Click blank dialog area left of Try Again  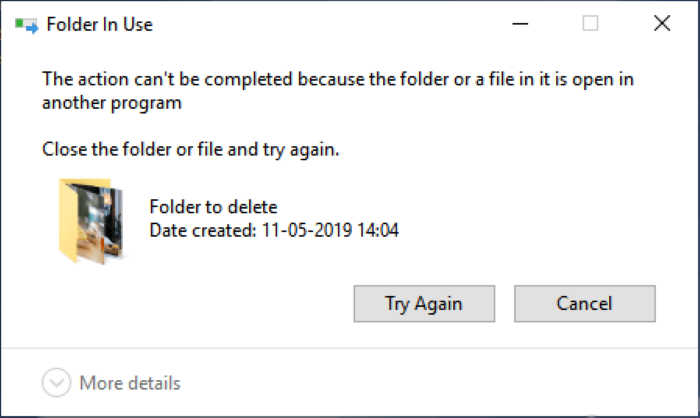click(x=200, y=303)
